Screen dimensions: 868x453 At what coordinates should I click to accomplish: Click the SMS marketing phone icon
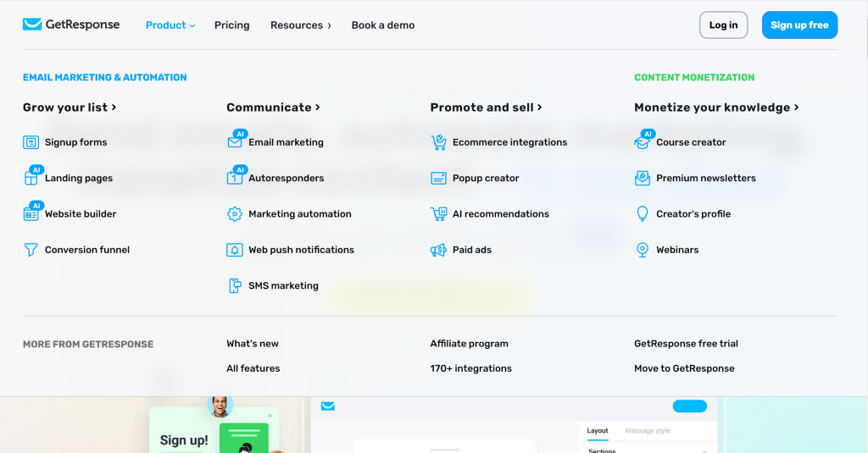click(235, 286)
